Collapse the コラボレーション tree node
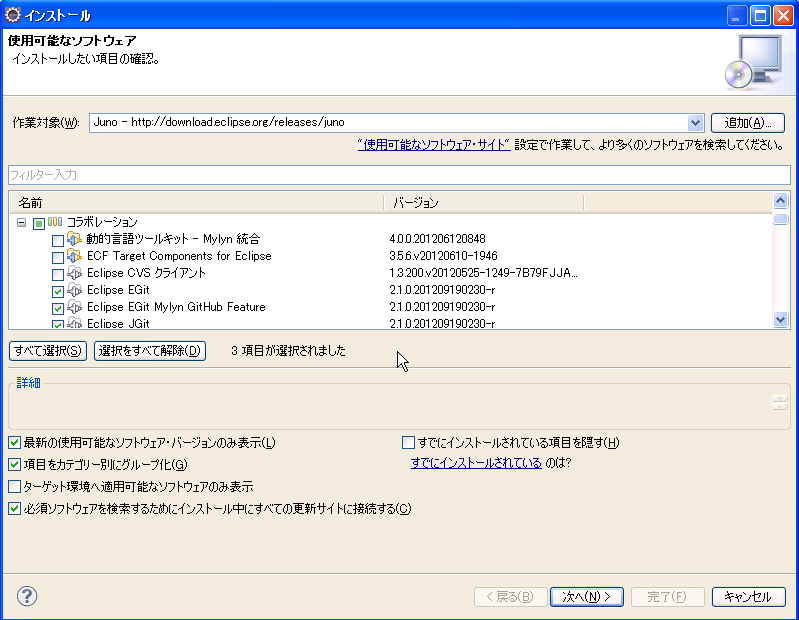The width and height of the screenshot is (799, 620). pos(21,223)
